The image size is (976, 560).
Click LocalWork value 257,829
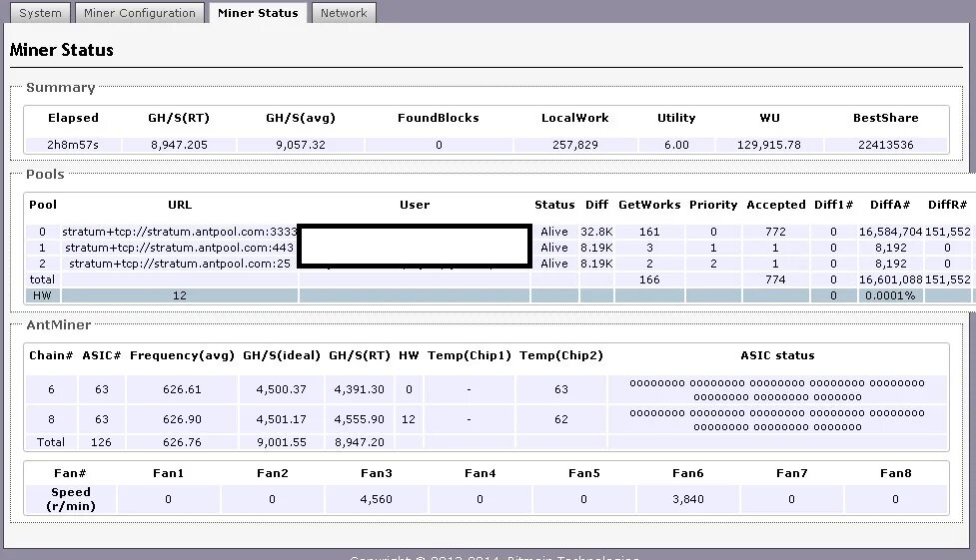click(x=575, y=145)
